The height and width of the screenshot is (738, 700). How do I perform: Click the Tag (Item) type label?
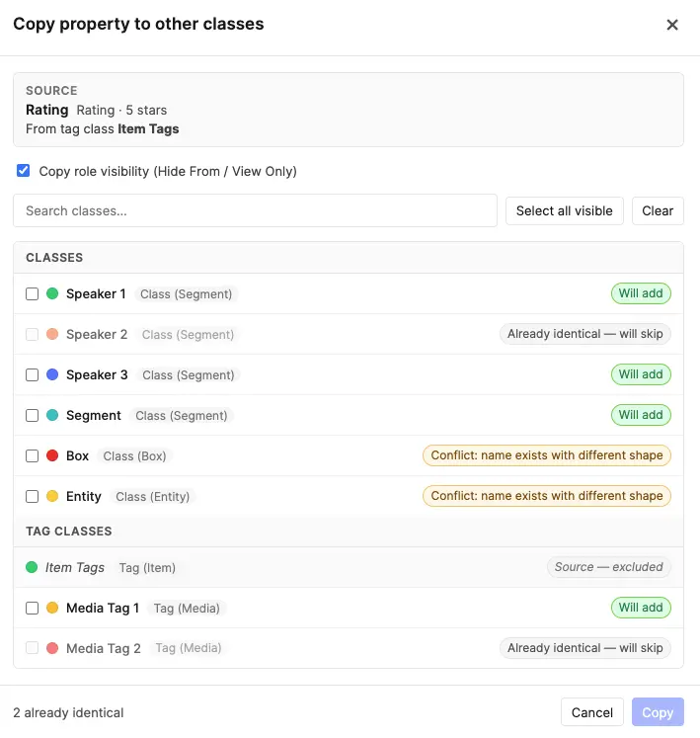tap(147, 568)
